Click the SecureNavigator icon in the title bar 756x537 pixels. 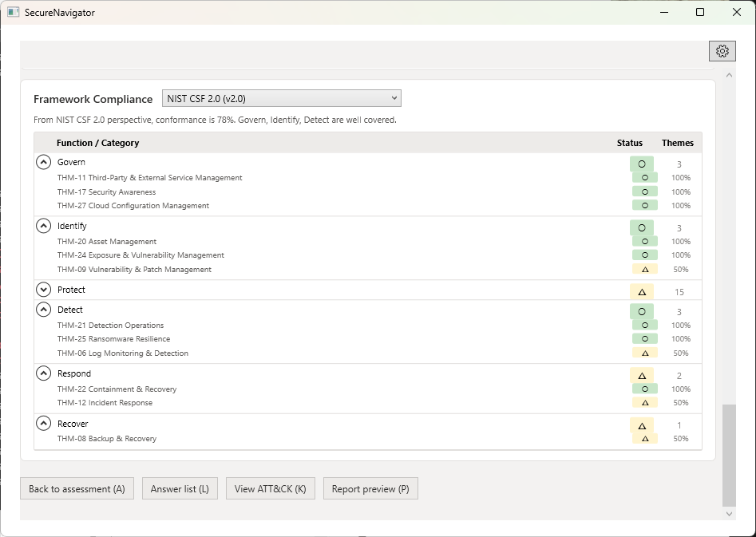click(x=14, y=12)
